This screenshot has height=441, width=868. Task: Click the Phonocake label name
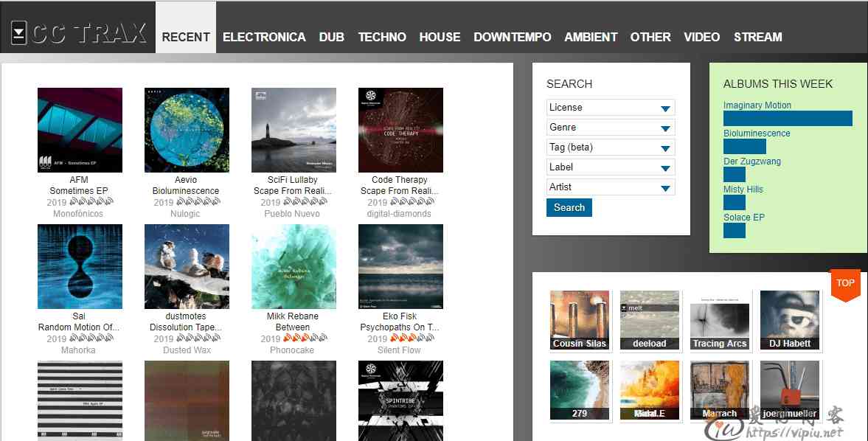pyautogui.click(x=292, y=350)
